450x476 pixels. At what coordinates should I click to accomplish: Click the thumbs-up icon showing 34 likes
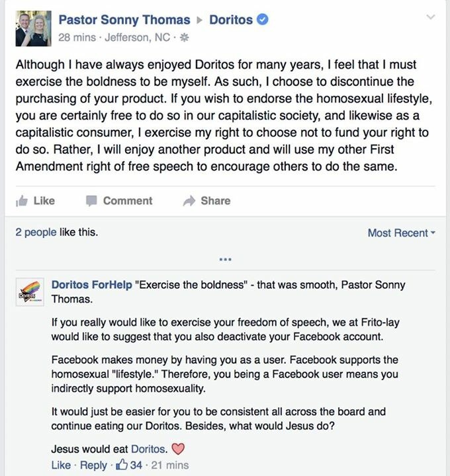click(x=122, y=465)
